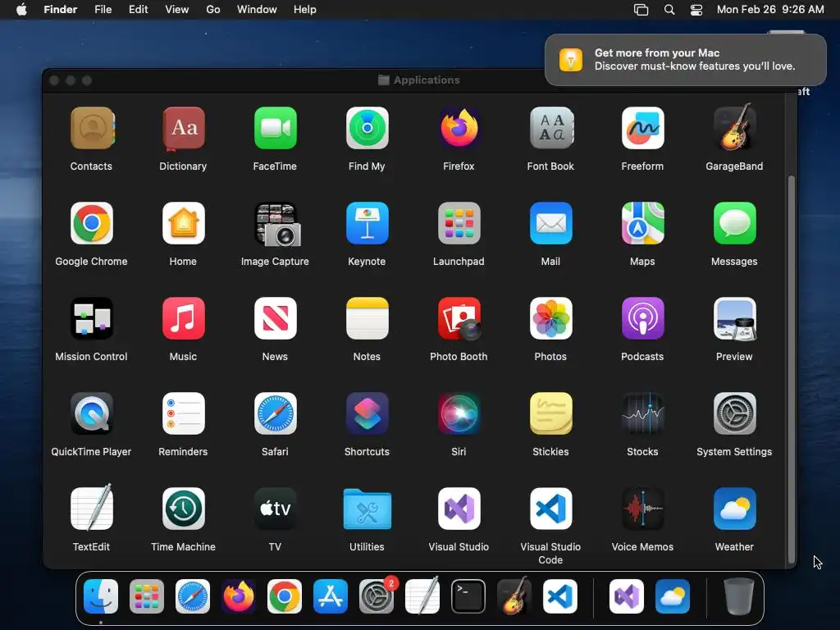The width and height of the screenshot is (840, 630).
Task: Select the FaceTime app icon
Action: (275, 128)
